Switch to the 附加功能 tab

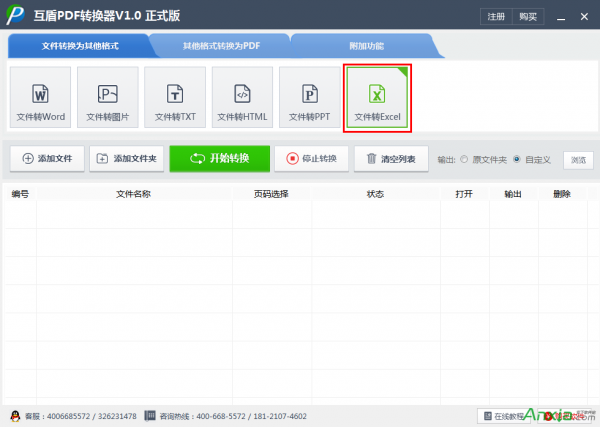click(365, 46)
